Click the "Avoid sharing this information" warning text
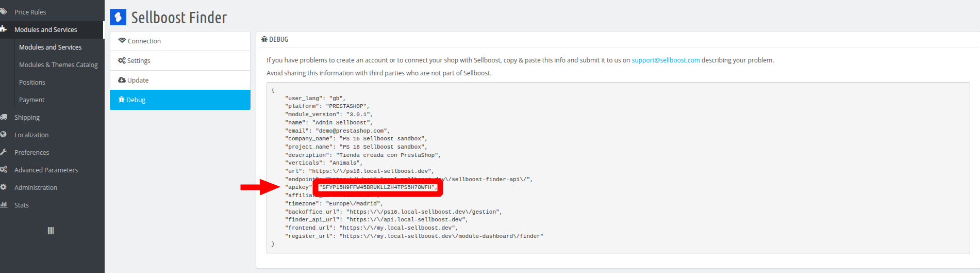 tap(379, 73)
